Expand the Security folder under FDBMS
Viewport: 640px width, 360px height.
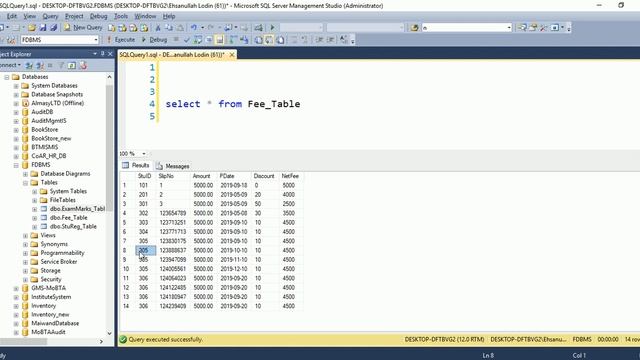[x=25, y=279]
